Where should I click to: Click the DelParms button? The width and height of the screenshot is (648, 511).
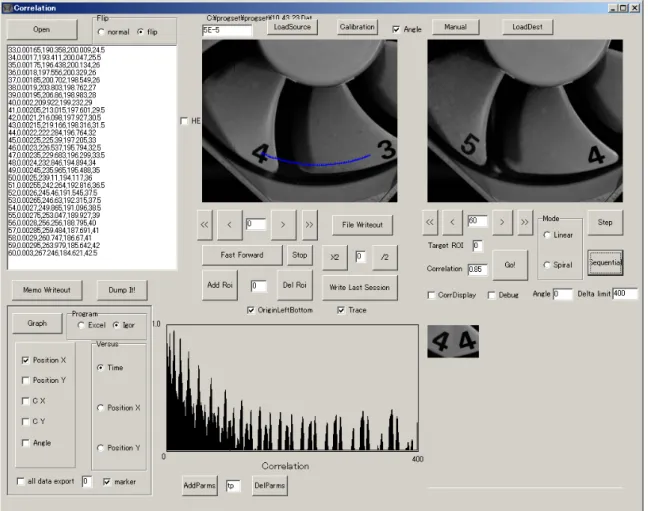click(x=269, y=485)
